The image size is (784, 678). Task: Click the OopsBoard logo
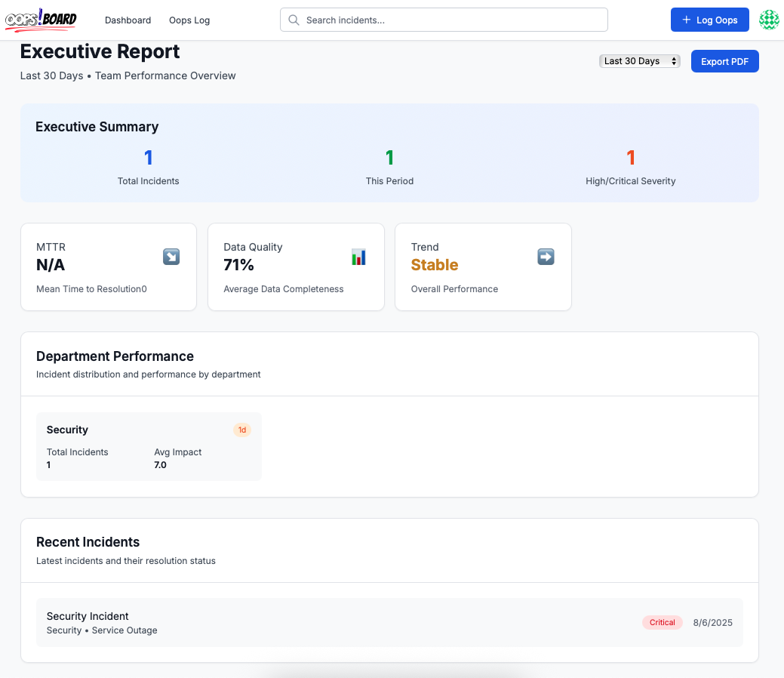click(41, 20)
